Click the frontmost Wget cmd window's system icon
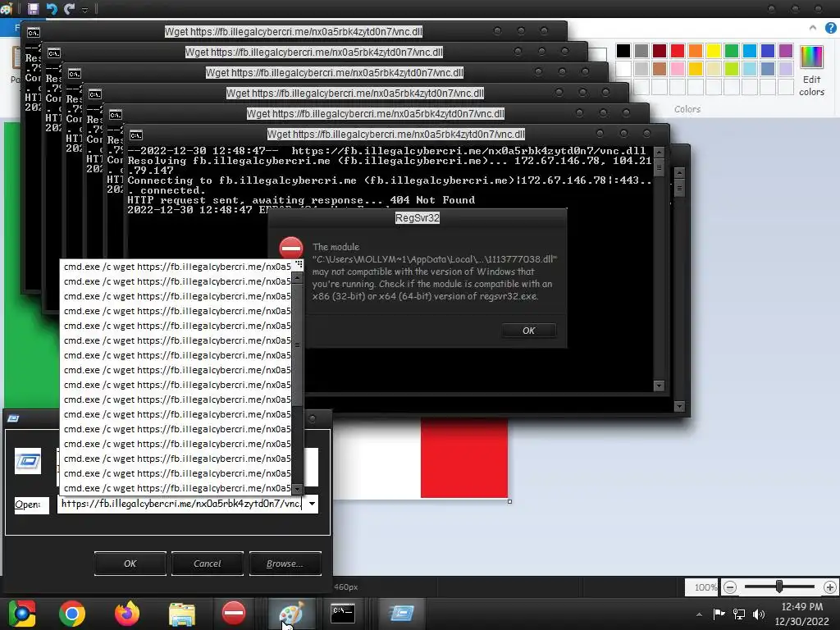The height and width of the screenshot is (630, 840). [x=136, y=135]
